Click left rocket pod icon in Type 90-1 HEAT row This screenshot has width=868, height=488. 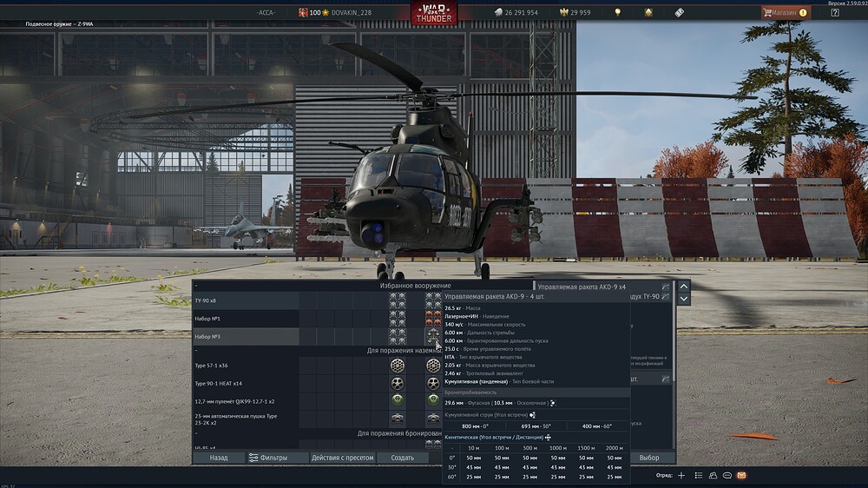[397, 383]
